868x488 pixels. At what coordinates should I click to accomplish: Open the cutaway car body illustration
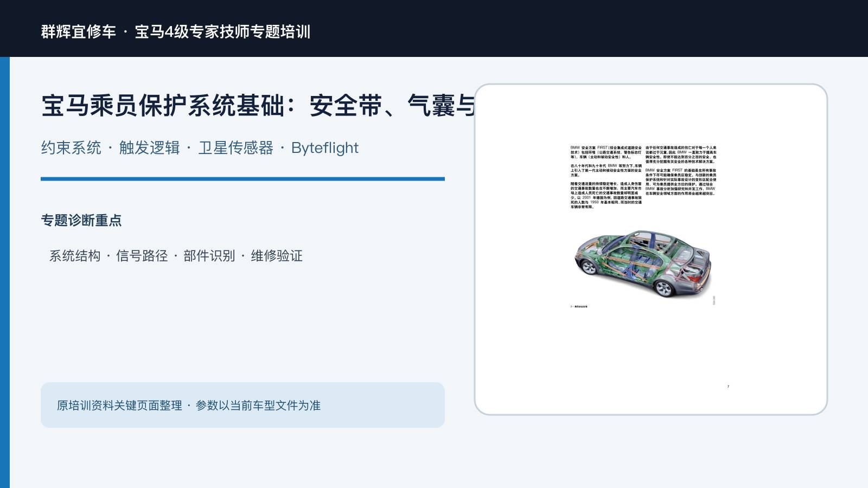(643, 263)
